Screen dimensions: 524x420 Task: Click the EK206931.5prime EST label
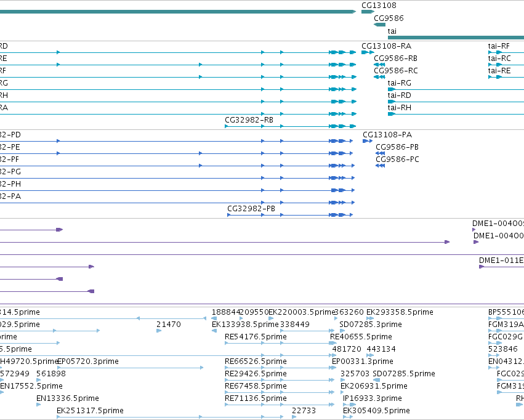[x=374, y=386]
